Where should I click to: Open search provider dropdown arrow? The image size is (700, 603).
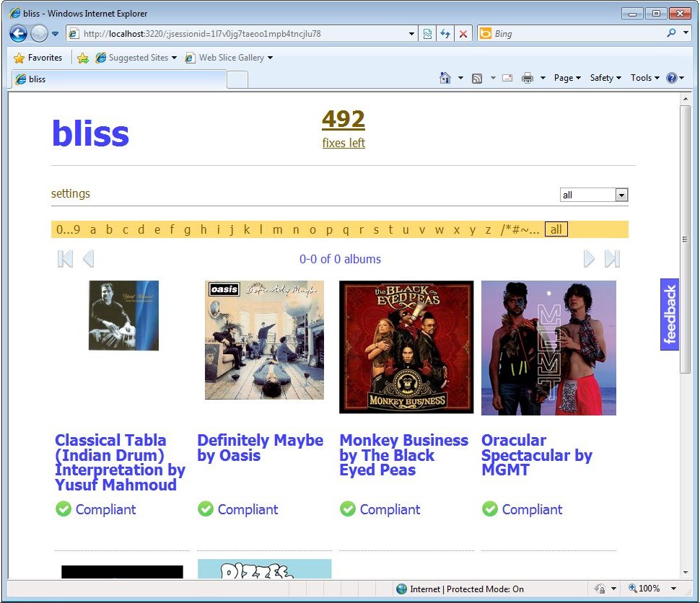pos(686,33)
